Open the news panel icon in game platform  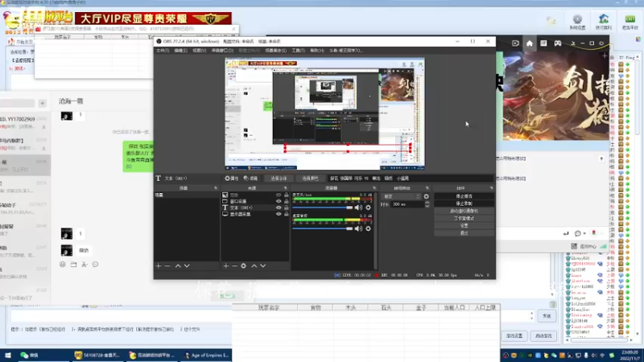pyautogui.click(x=543, y=43)
